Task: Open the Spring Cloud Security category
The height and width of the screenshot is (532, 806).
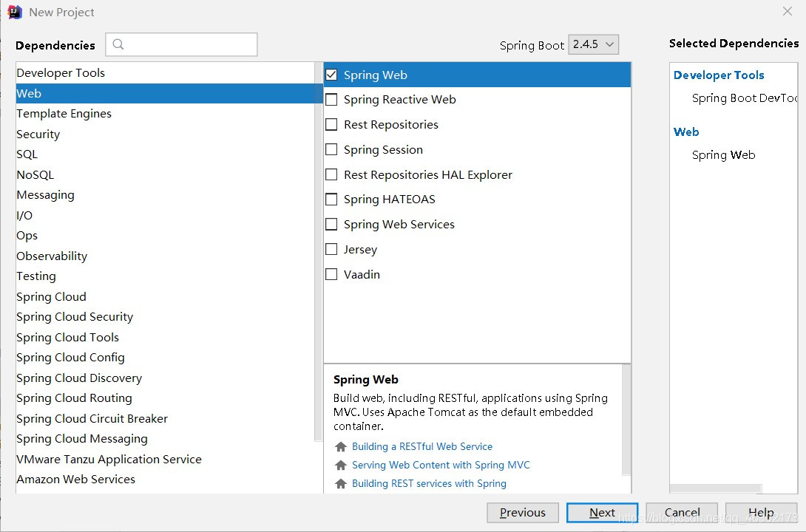Action: click(165, 317)
